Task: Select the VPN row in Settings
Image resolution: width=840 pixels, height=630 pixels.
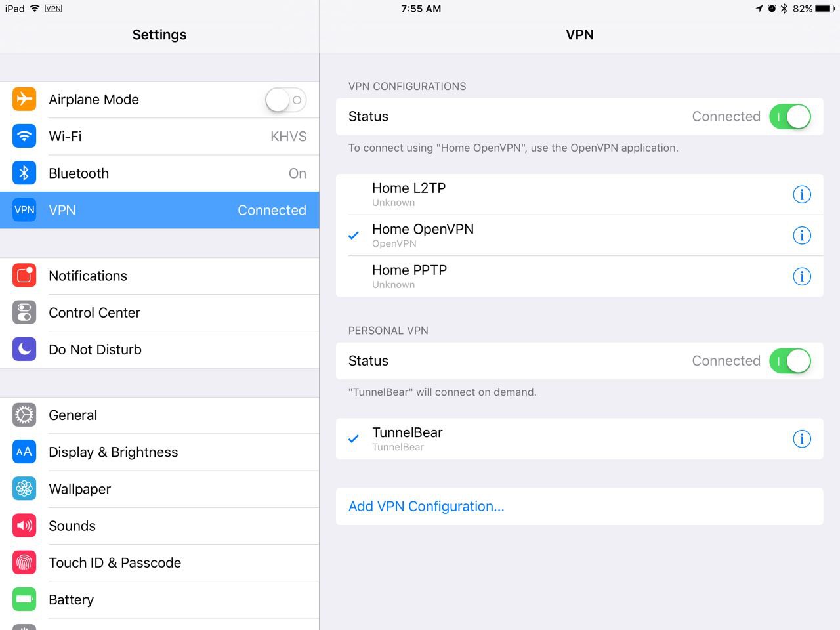Action: 159,210
